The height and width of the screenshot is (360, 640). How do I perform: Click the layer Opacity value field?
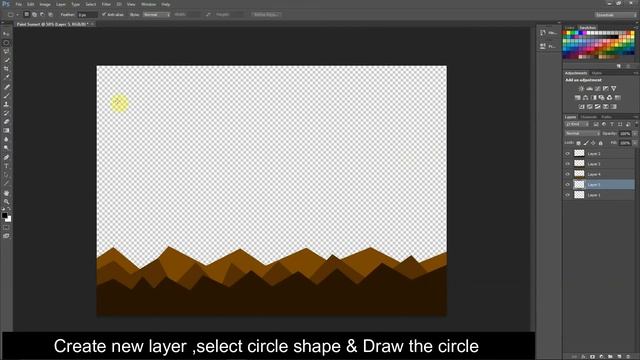click(x=625, y=133)
